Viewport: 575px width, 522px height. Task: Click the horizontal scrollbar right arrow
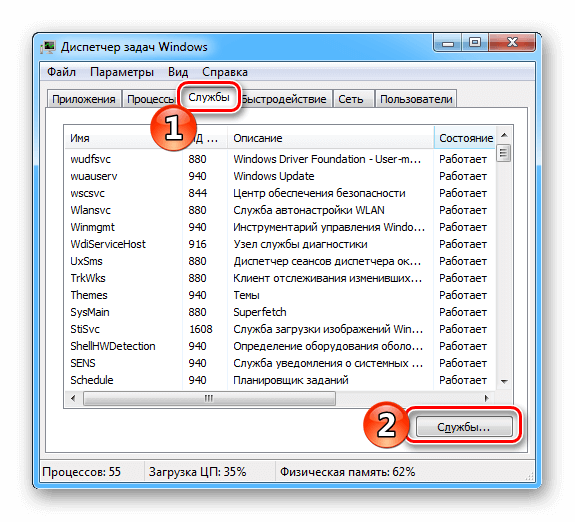(x=487, y=398)
